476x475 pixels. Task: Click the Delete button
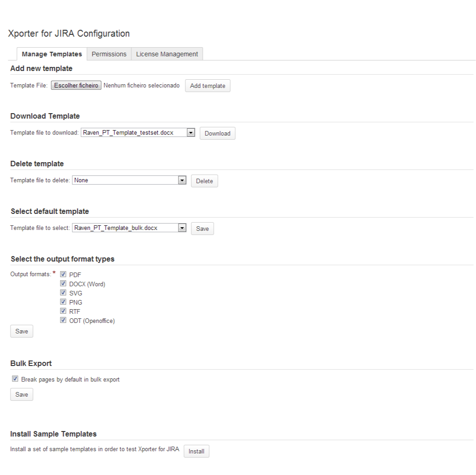[204, 181]
